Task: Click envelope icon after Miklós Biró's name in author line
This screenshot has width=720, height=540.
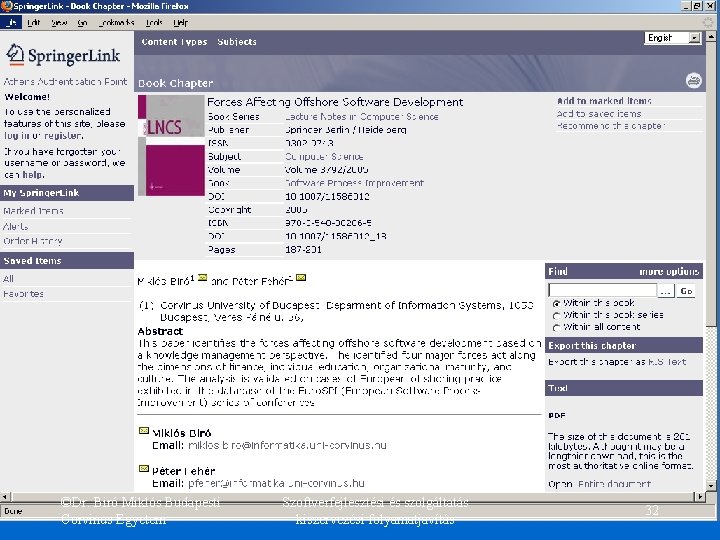Action: pos(202,277)
